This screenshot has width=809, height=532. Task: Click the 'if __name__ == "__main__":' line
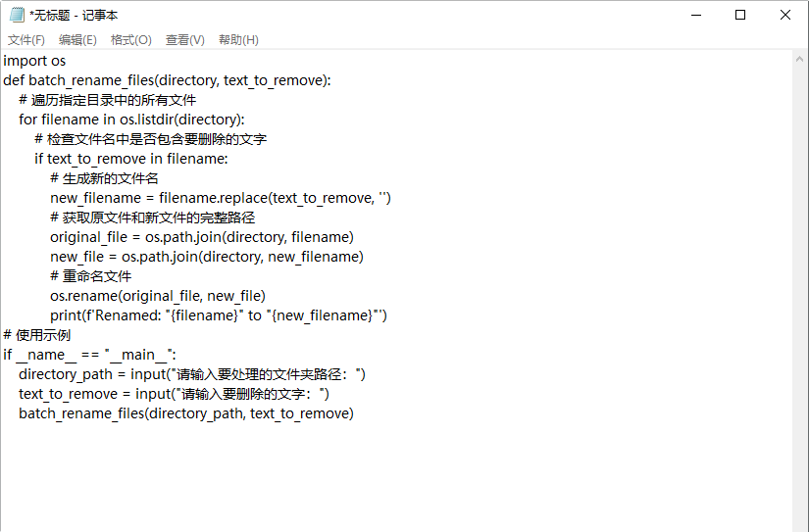point(90,355)
